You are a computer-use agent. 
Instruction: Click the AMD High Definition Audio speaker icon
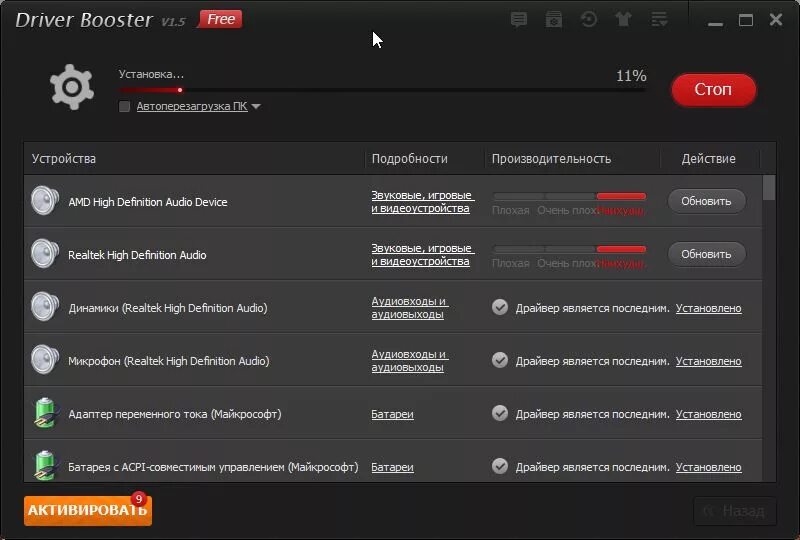point(45,201)
